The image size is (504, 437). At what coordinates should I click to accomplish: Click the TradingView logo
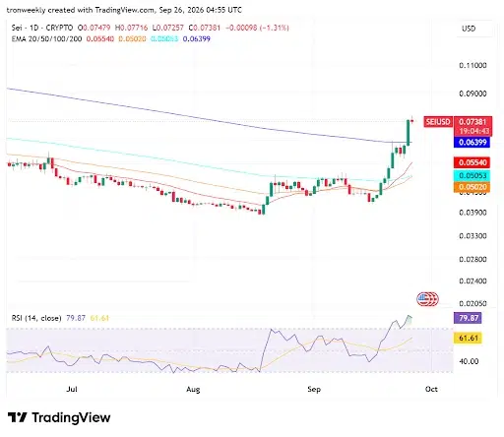pos(59,417)
